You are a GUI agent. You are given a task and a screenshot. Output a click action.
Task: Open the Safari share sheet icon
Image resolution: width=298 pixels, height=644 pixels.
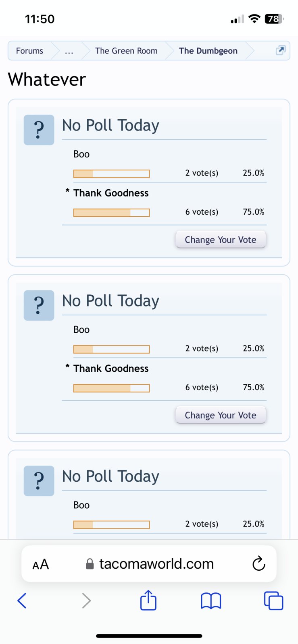tap(148, 600)
